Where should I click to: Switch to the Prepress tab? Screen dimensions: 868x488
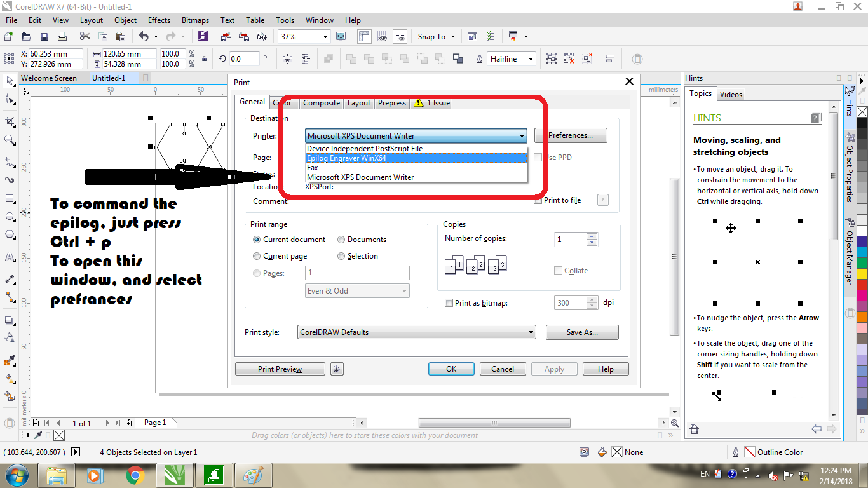click(392, 103)
